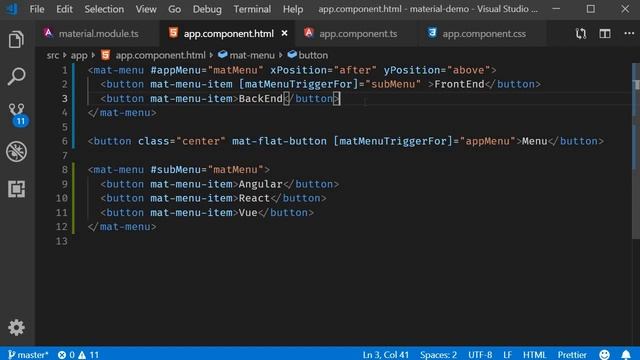Click the Open Changes compare icon
This screenshot has height=360, width=640.
581,33
